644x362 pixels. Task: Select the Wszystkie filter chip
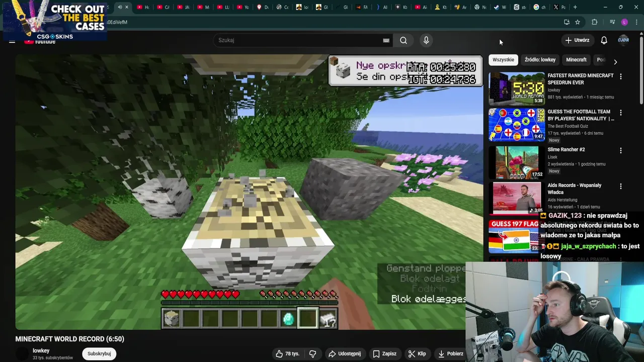point(504,60)
